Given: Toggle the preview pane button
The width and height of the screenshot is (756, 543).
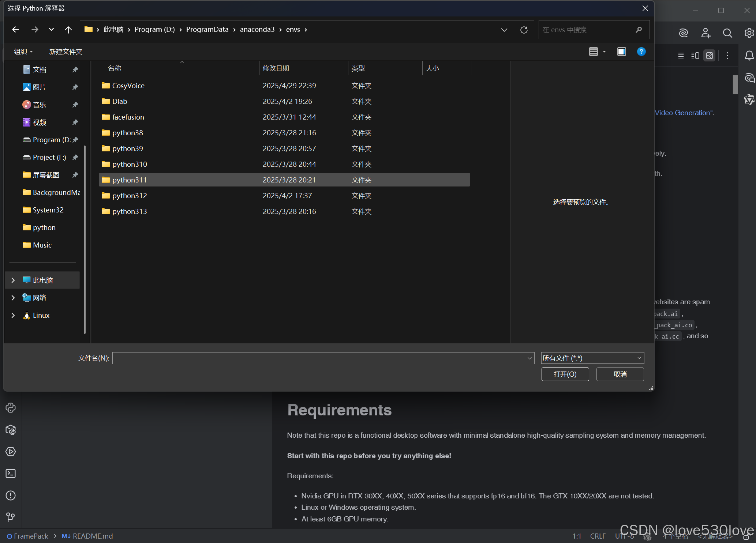Looking at the screenshot, I should [621, 52].
